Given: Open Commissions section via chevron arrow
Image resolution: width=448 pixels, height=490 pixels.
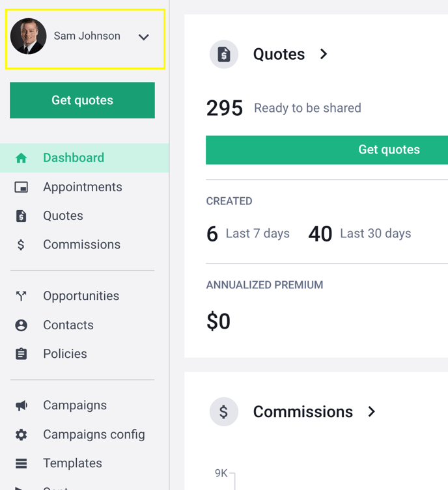Looking at the screenshot, I should (371, 411).
